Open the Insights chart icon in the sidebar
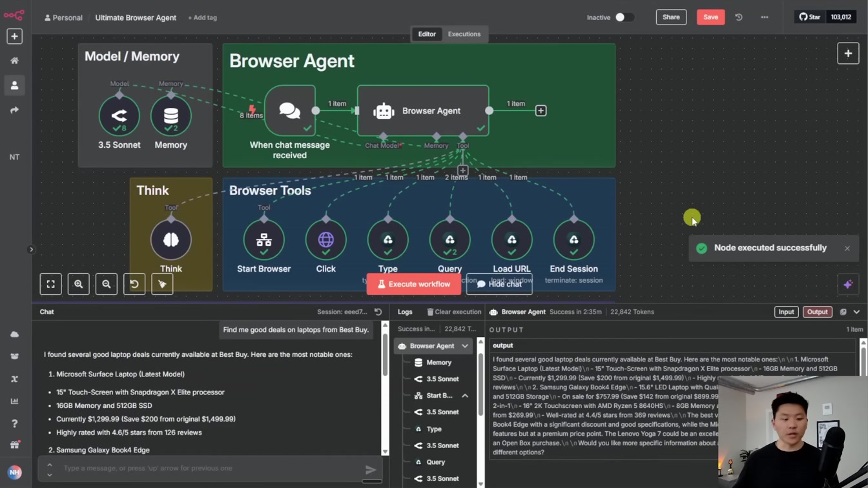Screen dimensions: 868x488 [x=14, y=401]
